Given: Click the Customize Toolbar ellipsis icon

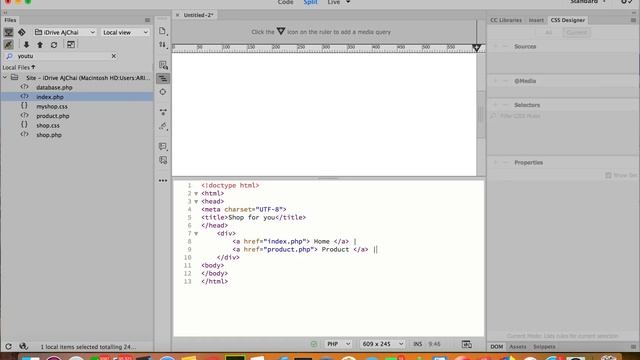Looking at the screenshot, I should tap(163, 180).
